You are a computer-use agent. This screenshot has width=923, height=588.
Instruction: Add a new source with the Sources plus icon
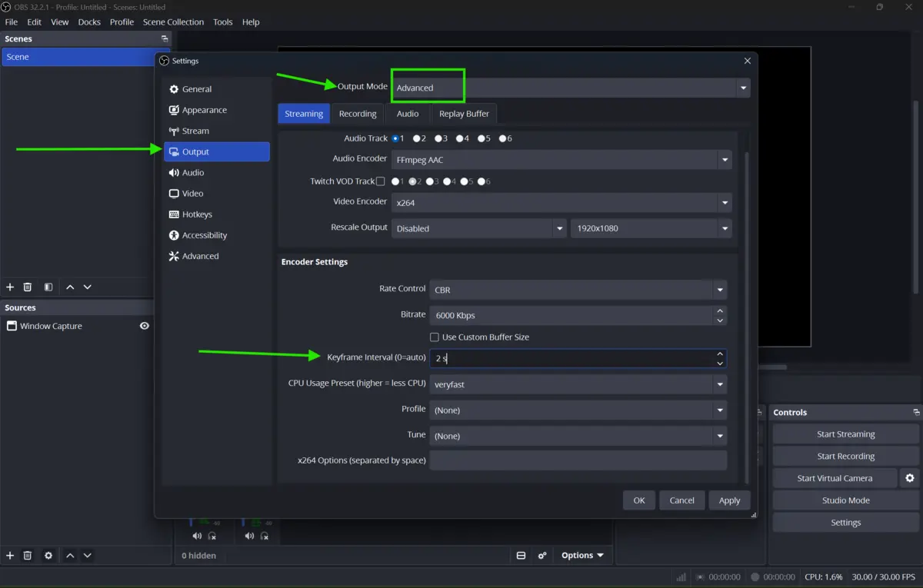point(10,555)
